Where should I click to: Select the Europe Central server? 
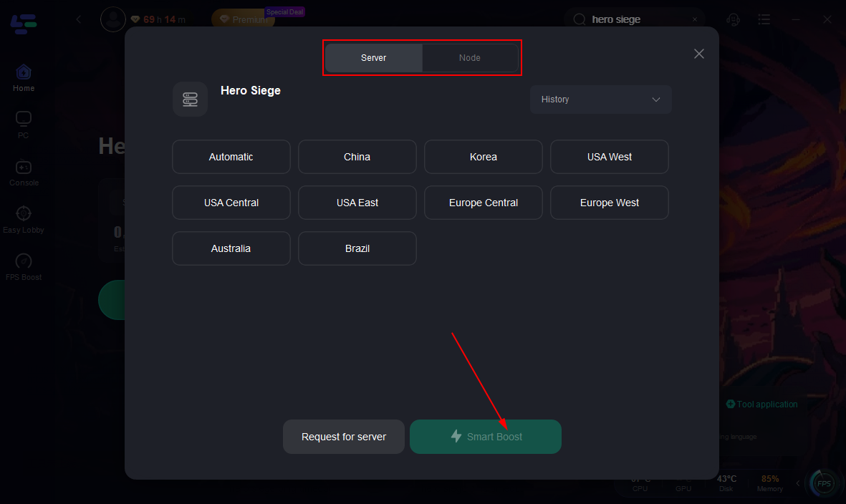click(x=484, y=203)
